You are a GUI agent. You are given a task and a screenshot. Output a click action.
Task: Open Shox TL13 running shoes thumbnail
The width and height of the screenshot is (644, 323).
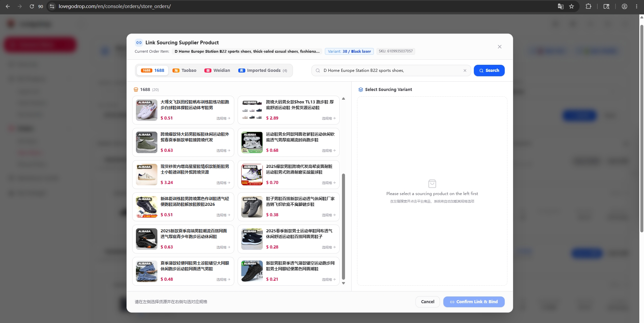pos(252,110)
